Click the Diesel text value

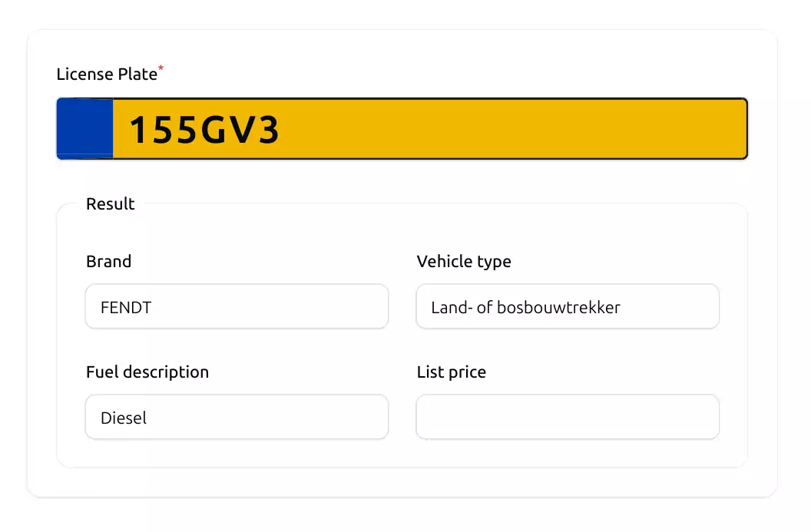click(123, 418)
